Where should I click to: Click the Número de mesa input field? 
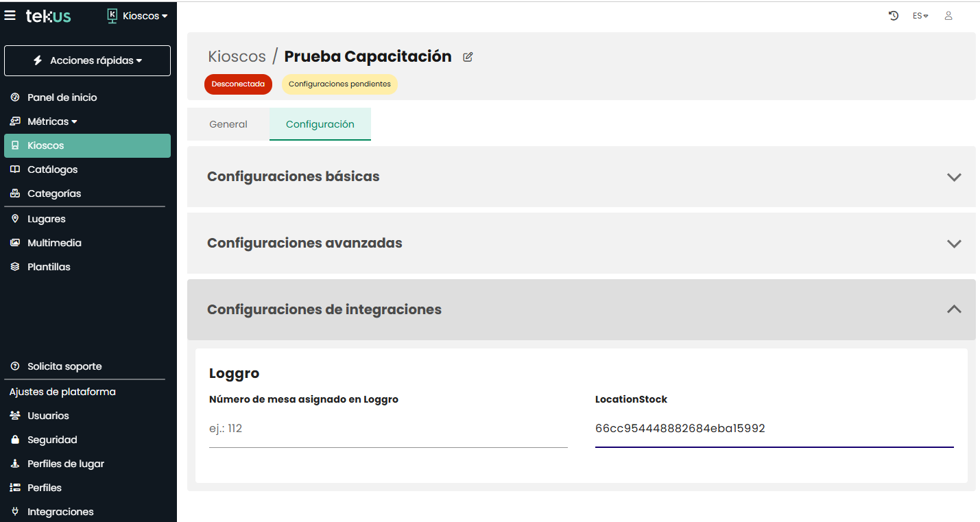click(x=388, y=429)
